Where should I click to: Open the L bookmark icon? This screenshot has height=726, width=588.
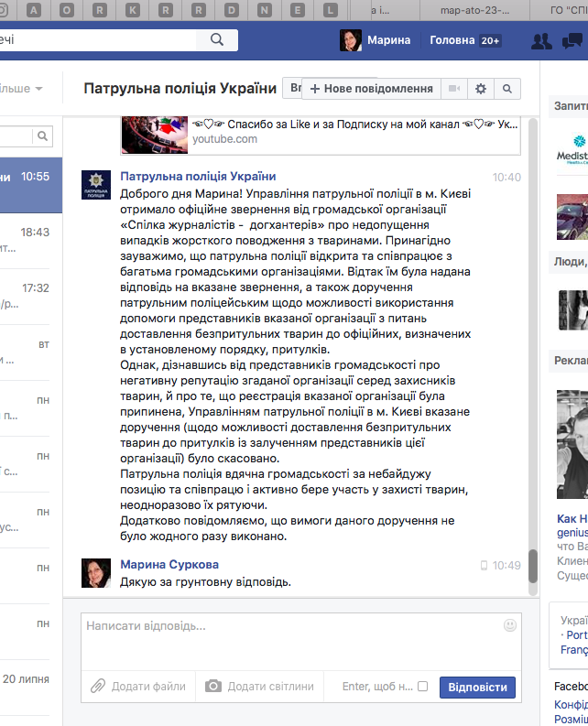[330, 10]
